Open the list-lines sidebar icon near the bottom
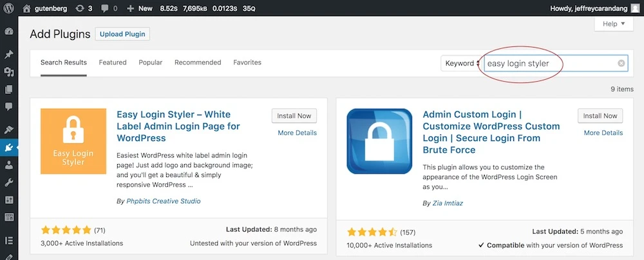The height and width of the screenshot is (260, 644). [8, 240]
